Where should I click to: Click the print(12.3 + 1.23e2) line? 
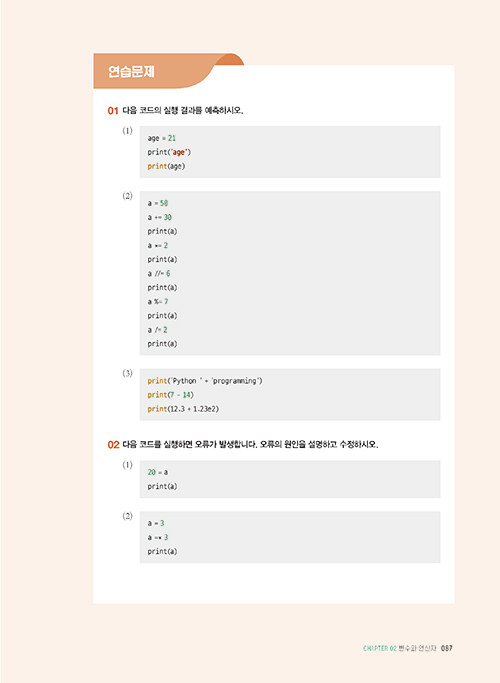pos(183,409)
